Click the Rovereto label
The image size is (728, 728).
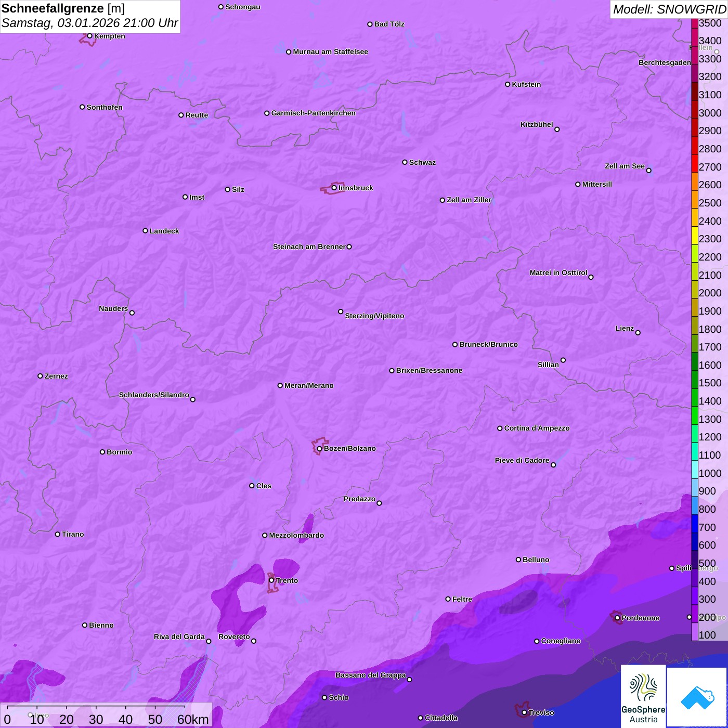click(x=234, y=636)
